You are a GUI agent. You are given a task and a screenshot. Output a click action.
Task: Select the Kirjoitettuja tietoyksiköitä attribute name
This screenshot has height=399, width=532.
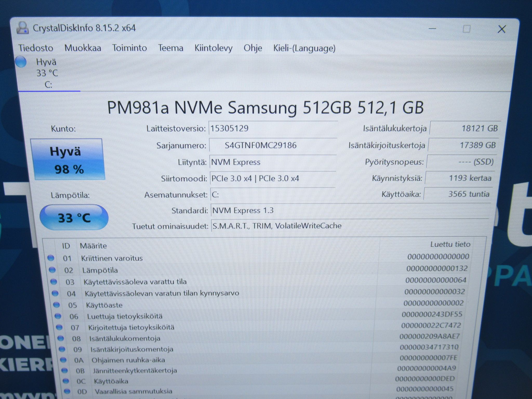click(x=131, y=327)
